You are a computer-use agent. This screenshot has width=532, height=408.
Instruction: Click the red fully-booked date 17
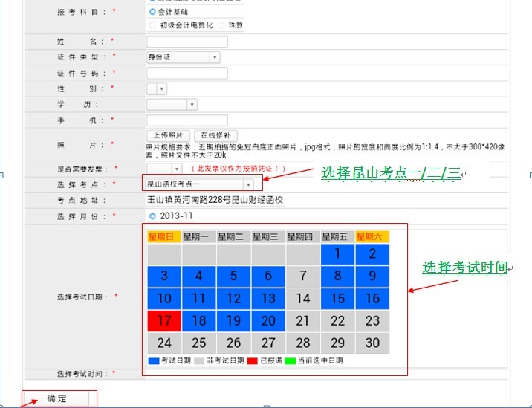164,321
